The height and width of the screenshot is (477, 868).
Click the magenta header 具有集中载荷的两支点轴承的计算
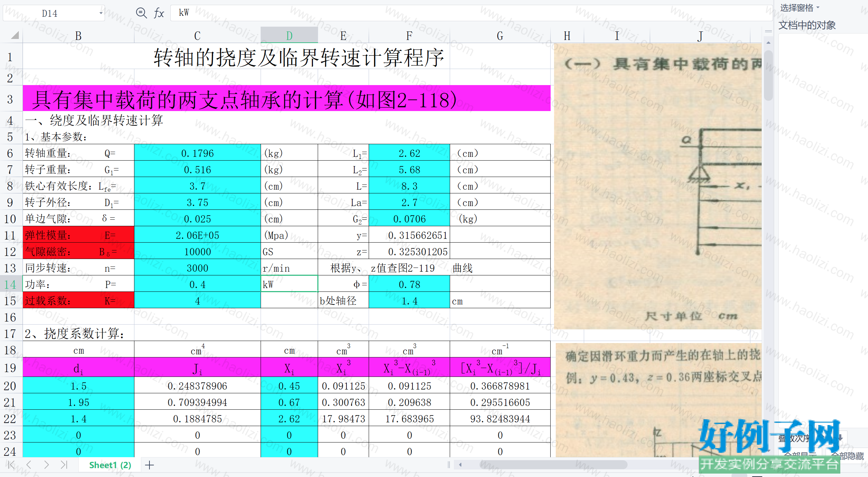[287, 98]
